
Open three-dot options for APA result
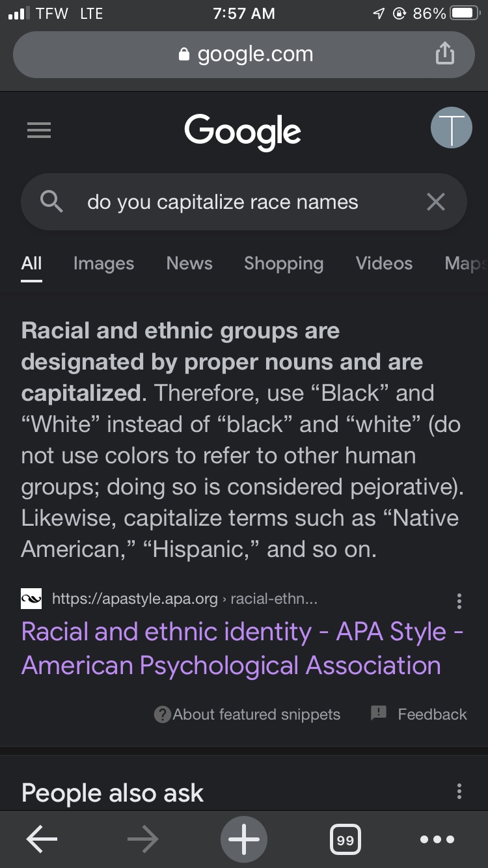[459, 601]
